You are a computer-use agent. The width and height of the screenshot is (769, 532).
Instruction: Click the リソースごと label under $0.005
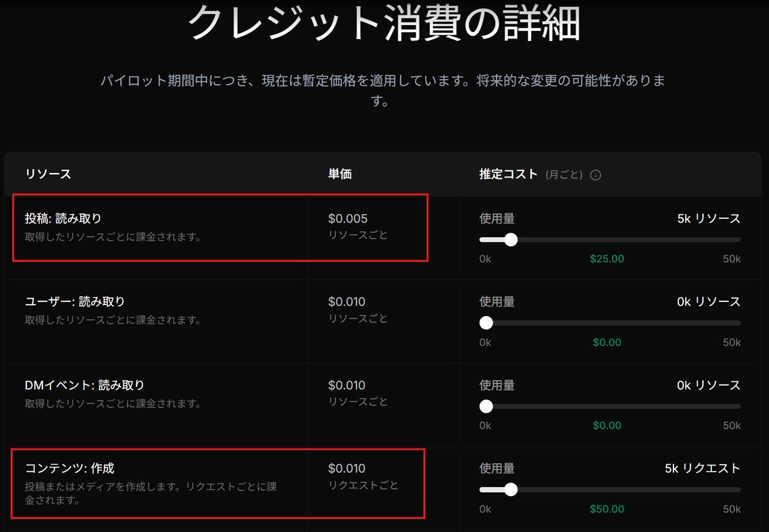(x=358, y=235)
